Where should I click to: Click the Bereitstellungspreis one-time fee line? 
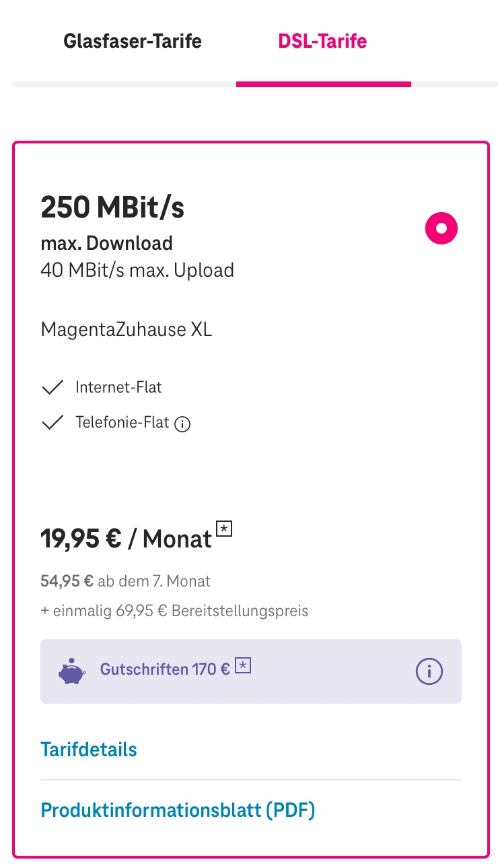click(x=174, y=611)
